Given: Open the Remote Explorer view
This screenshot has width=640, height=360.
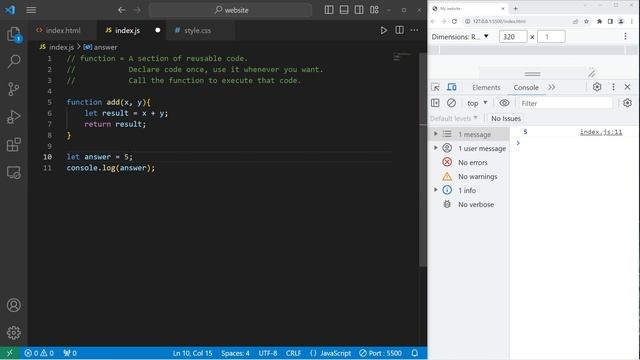Looking at the screenshot, I should click(x=13, y=172).
